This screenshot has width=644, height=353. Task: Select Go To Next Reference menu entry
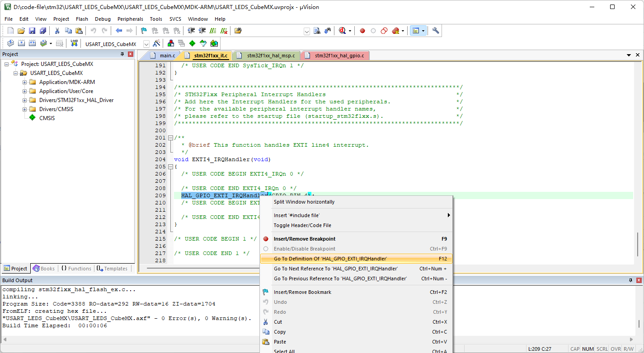point(357,269)
